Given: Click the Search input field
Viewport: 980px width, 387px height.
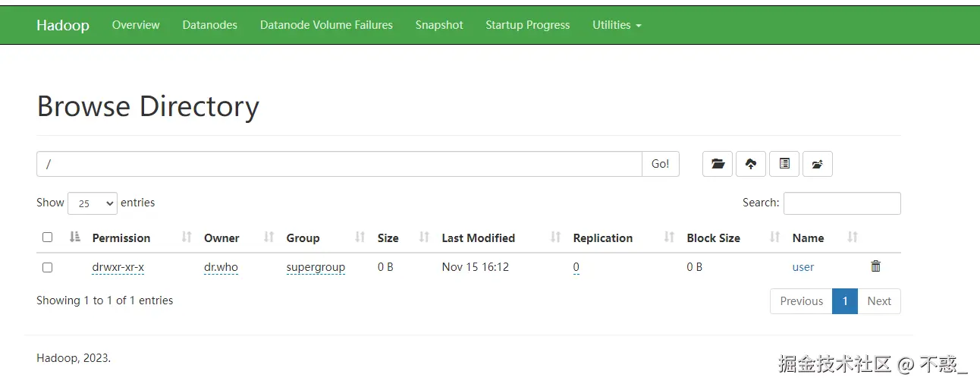Looking at the screenshot, I should (x=842, y=203).
